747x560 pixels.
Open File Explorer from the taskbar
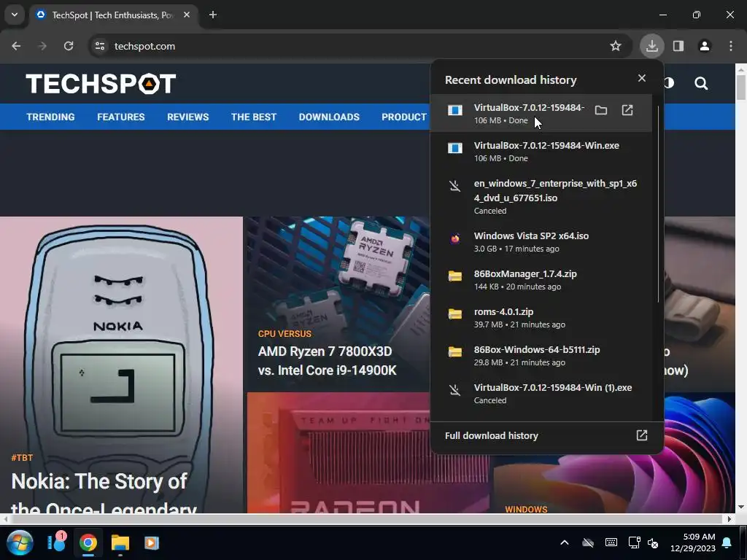(120, 542)
